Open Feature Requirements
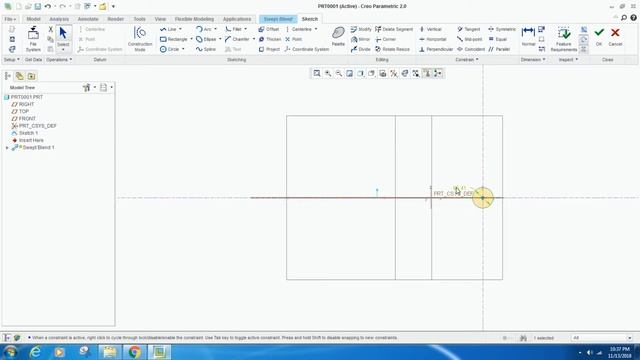The width and height of the screenshot is (640, 360). [563, 39]
